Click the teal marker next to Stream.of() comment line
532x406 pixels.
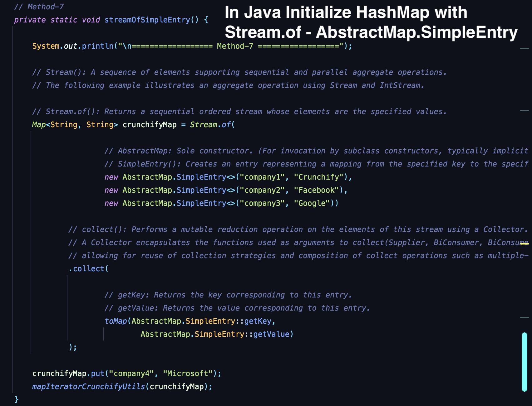[524, 110]
